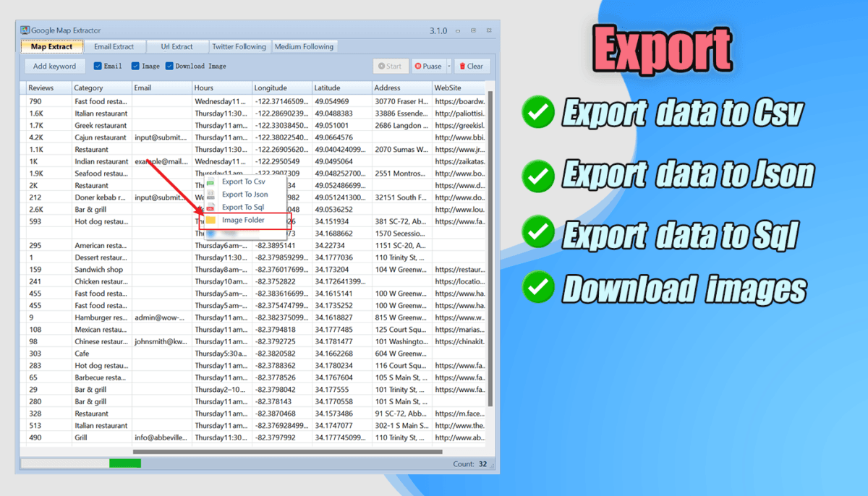Click the Google Map Extractor app icon
868x496 pixels.
tap(25, 30)
